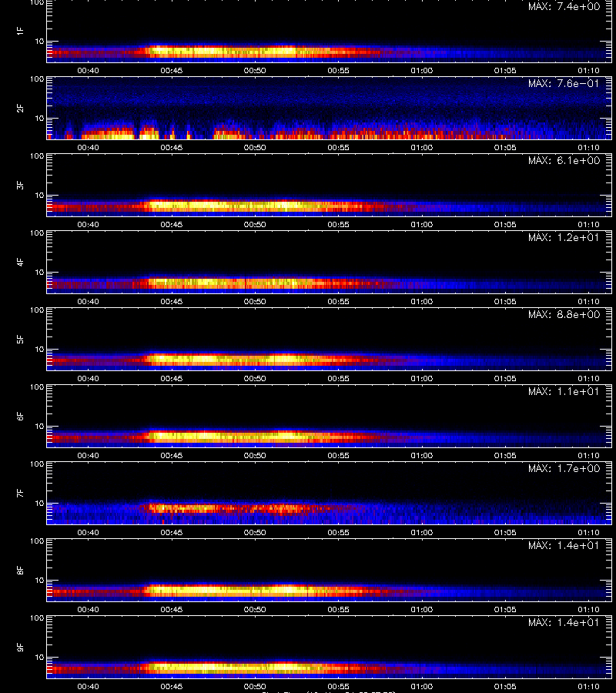Click the 01:10 tick under the 7F panel
The image size is (616, 693).
pos(588,533)
